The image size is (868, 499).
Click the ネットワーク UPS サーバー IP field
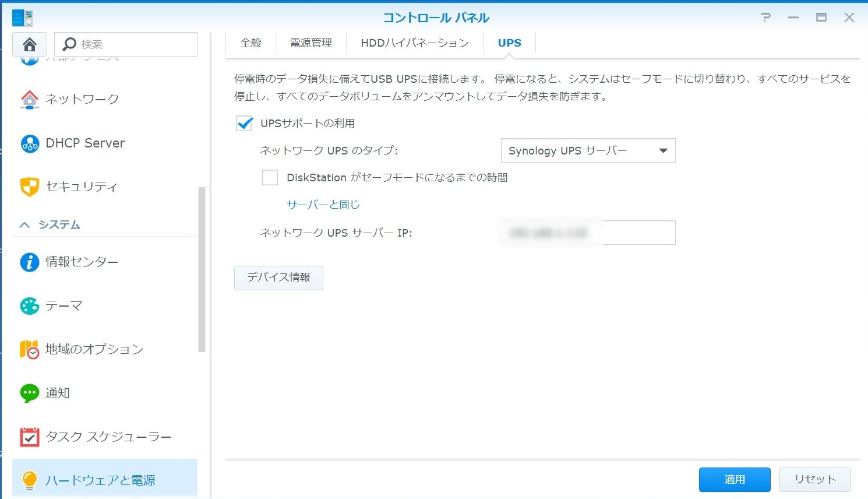(x=588, y=233)
